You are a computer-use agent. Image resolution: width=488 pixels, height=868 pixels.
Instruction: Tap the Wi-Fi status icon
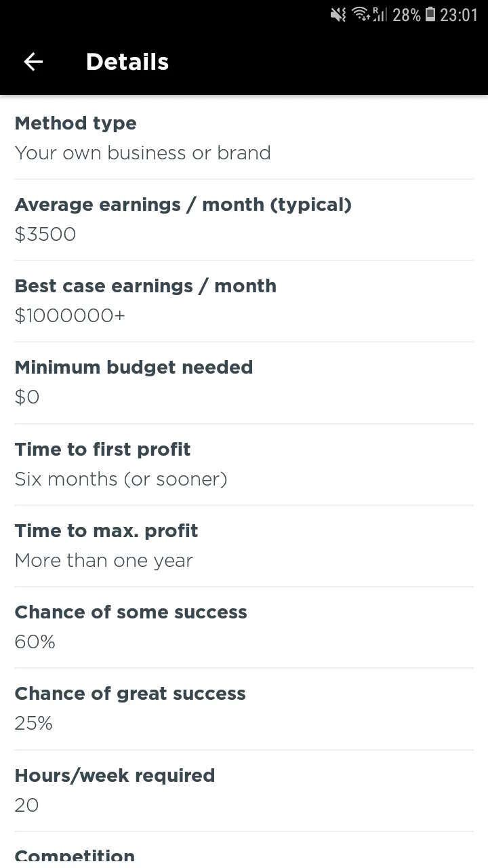point(361,14)
